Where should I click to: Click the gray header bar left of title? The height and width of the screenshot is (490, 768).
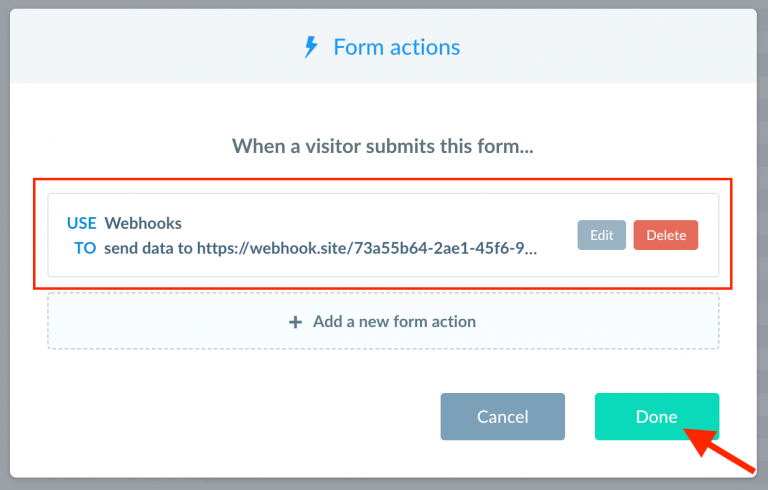pyautogui.click(x=150, y=47)
